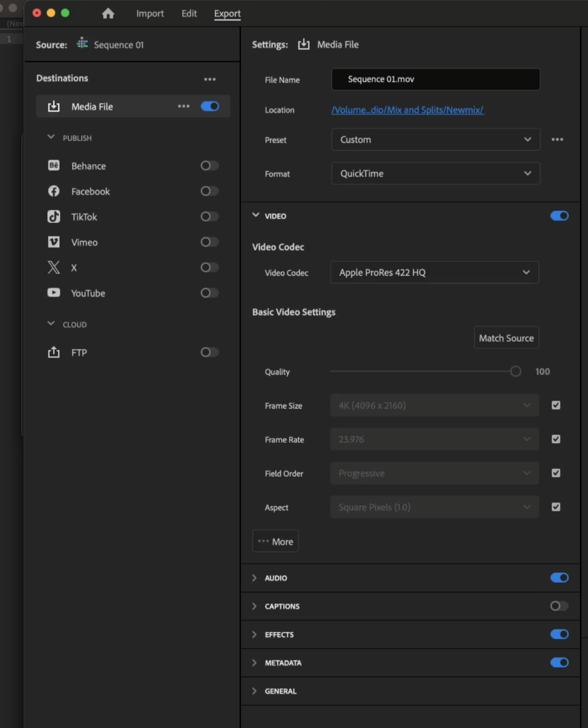The height and width of the screenshot is (728, 588).
Task: Open Aspect dropdown Square Pixels (1.0)
Action: tap(435, 507)
